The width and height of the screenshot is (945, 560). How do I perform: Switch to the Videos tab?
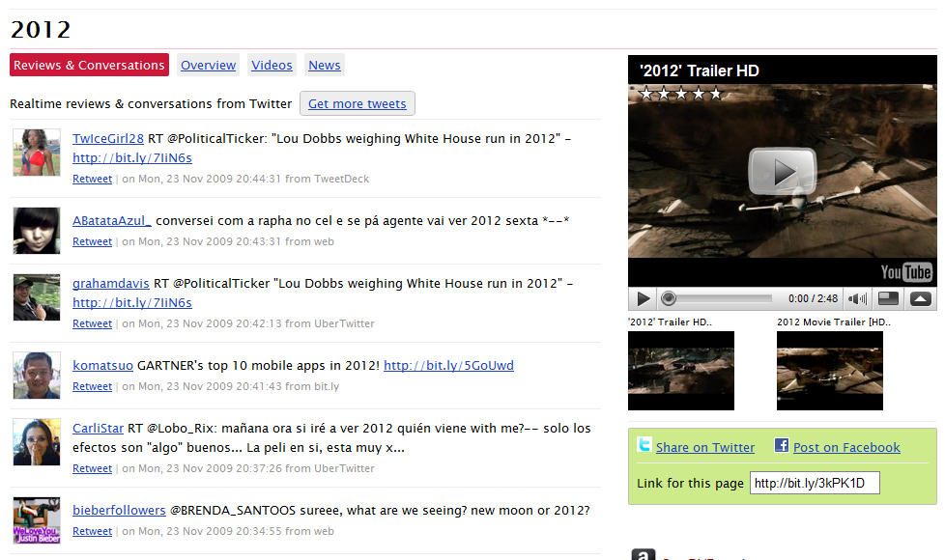272,65
